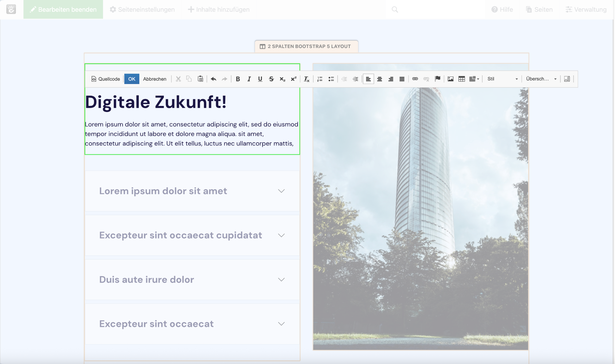Viewport: 615px width, 364px height.
Task: Apply subscript formatting
Action: (282, 79)
